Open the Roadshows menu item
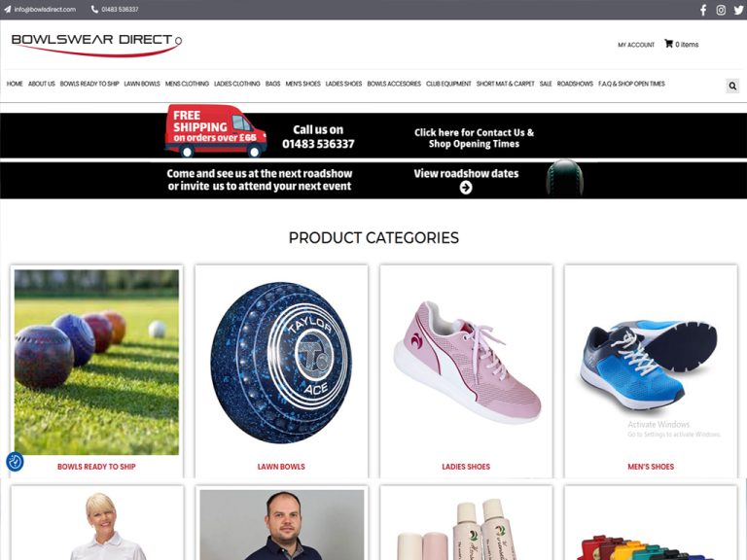 [x=575, y=84]
